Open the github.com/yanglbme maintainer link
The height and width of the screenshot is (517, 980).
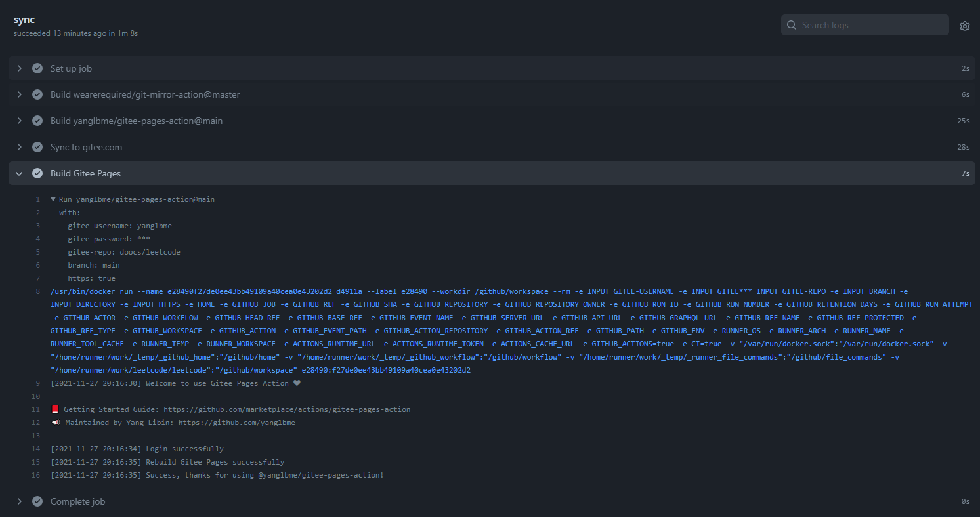click(236, 423)
